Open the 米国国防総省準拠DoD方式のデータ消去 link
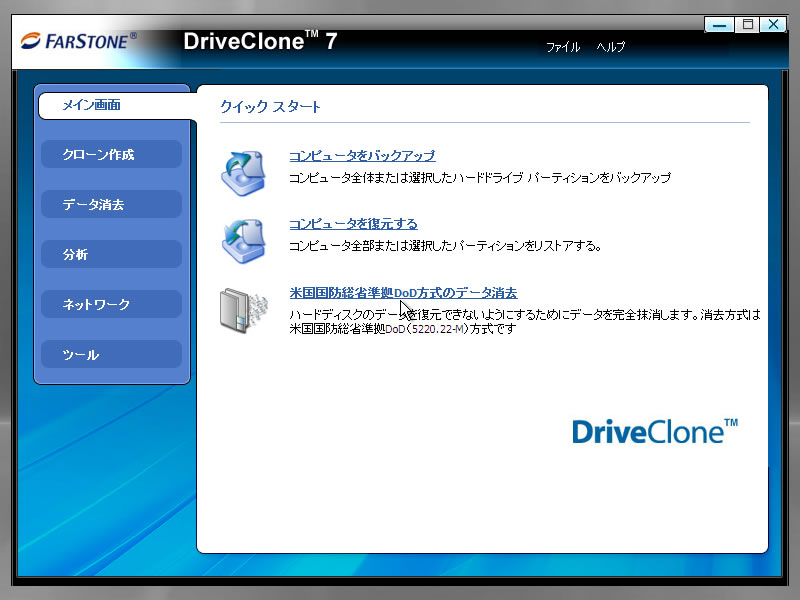Image resolution: width=800 pixels, height=600 pixels. click(403, 293)
